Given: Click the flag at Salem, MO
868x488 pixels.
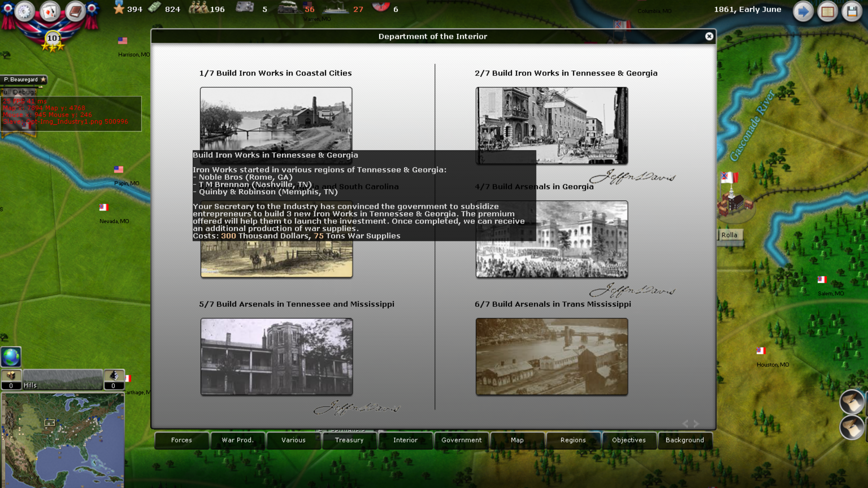Looking at the screenshot, I should point(822,280).
